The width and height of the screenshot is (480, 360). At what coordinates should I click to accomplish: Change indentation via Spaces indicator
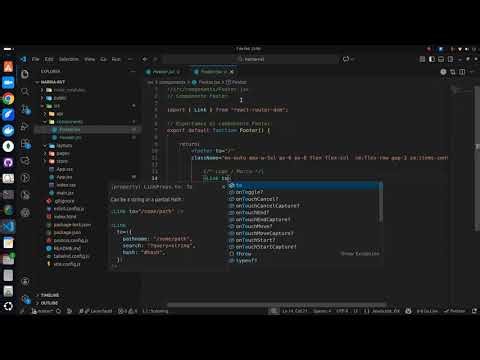(322, 311)
